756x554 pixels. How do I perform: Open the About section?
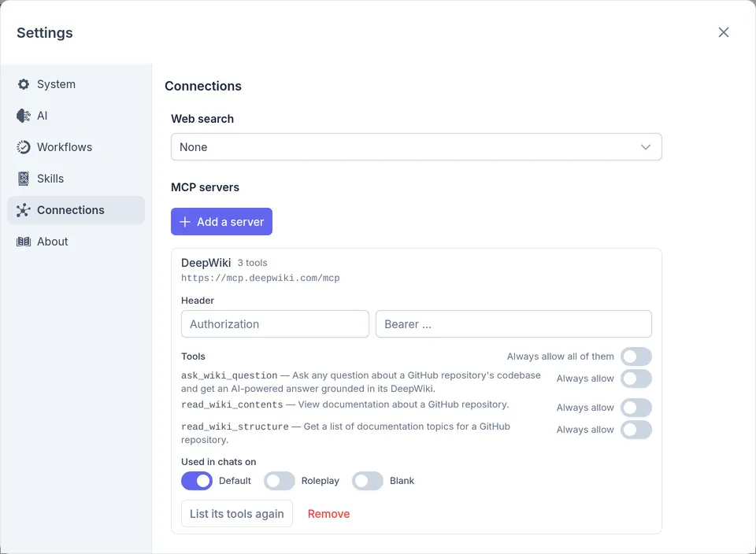pos(76,242)
